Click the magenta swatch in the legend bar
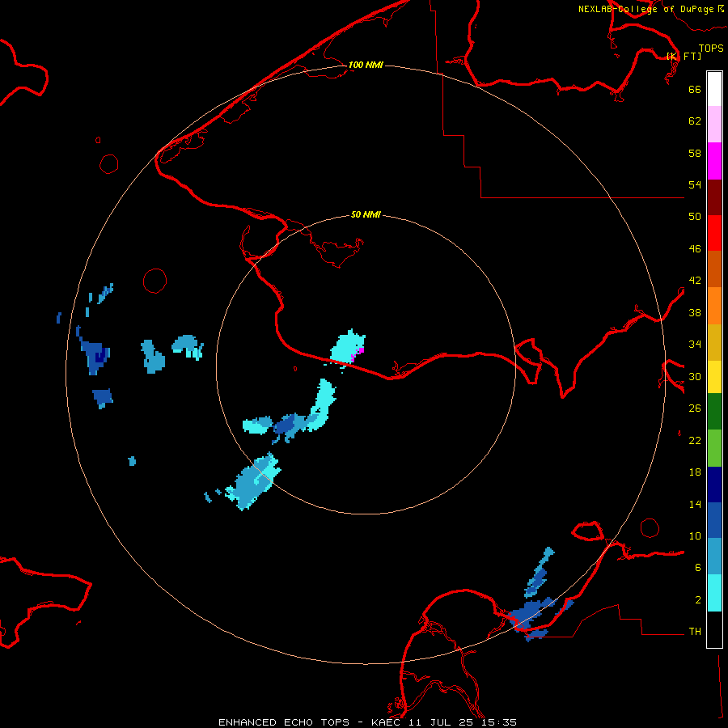Image resolution: width=728 pixels, height=728 pixels. point(714,161)
